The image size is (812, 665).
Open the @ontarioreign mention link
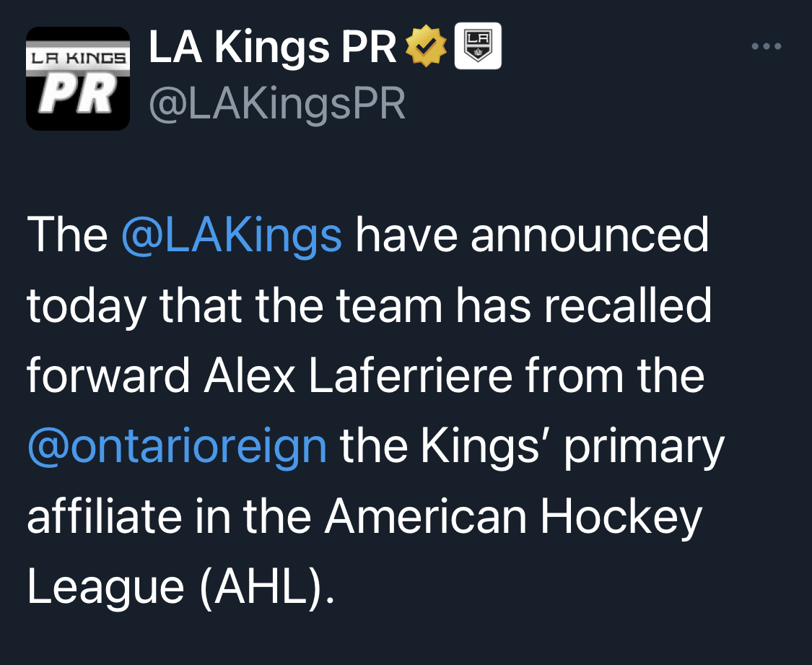pos(177,446)
